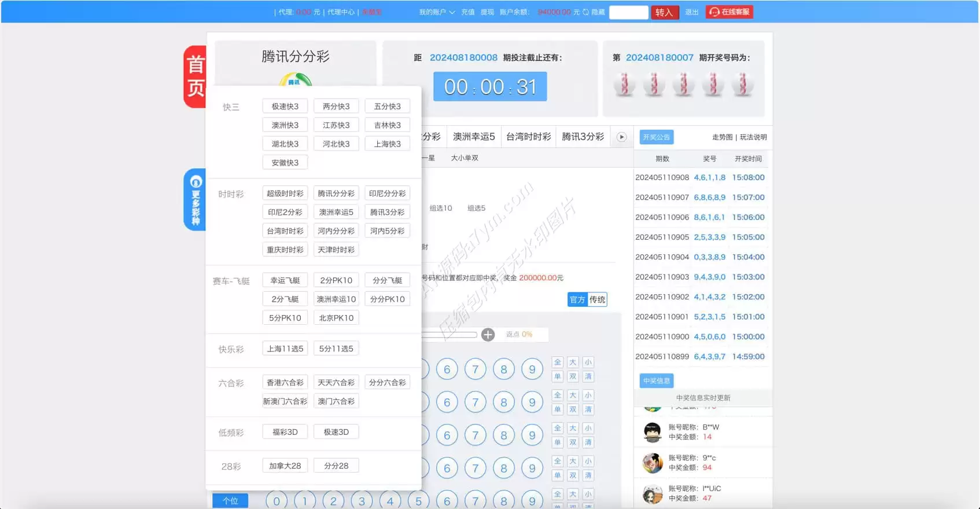Open the 首页 home red side tab
Viewport: 980px width, 509px height.
point(195,76)
